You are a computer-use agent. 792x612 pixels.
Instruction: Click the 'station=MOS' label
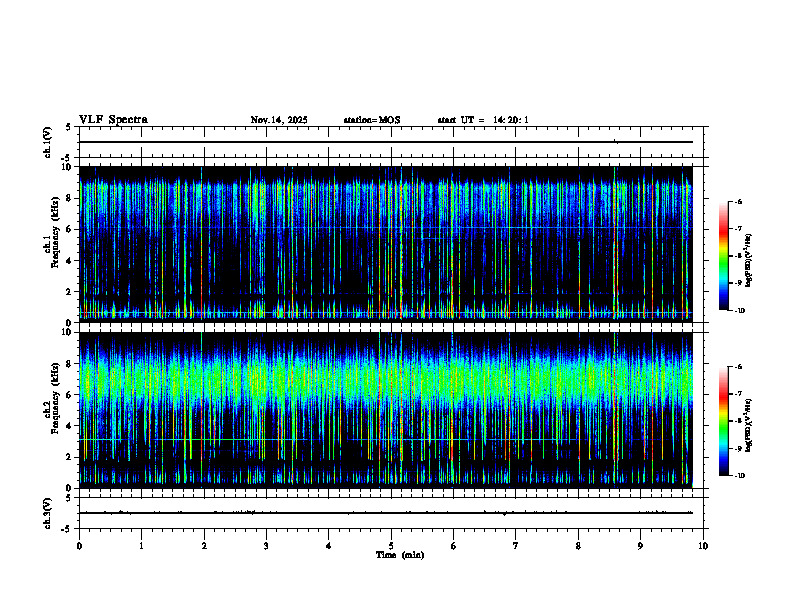coord(372,120)
